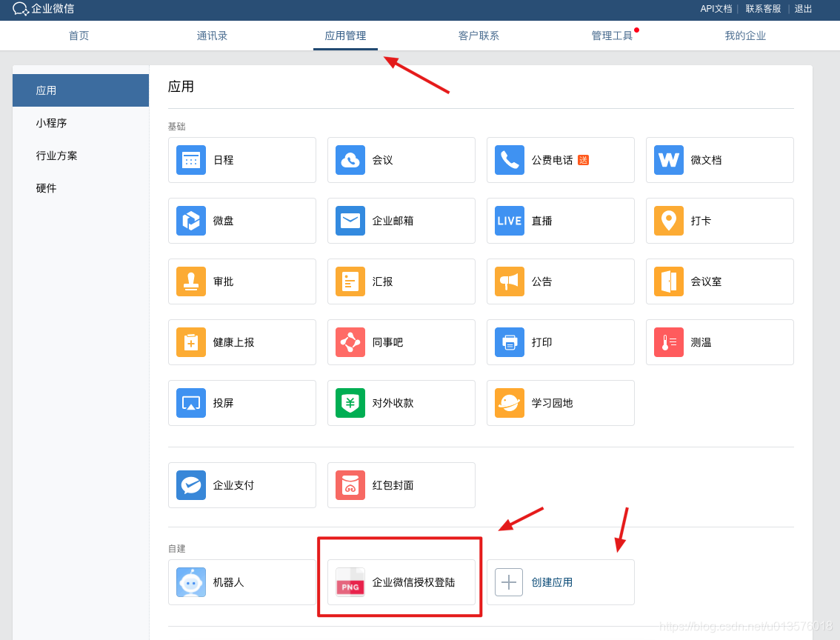This screenshot has height=640, width=840.
Task: Click the 企业邮箱 envelope icon
Action: coord(350,221)
